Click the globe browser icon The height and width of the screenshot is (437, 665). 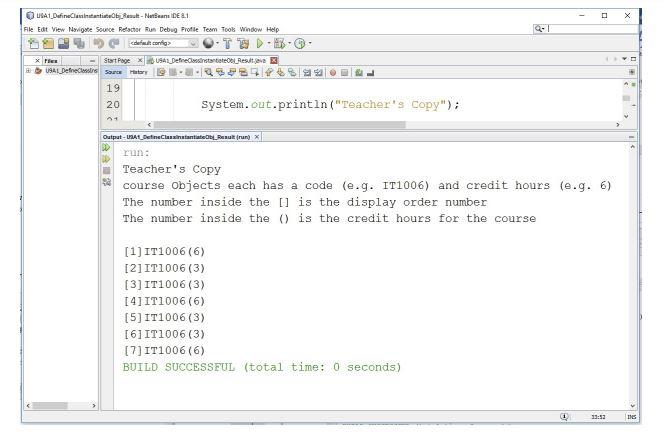click(x=208, y=43)
